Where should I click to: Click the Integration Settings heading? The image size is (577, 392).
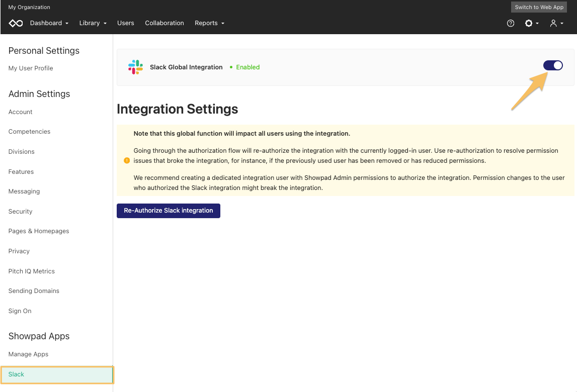point(178,109)
